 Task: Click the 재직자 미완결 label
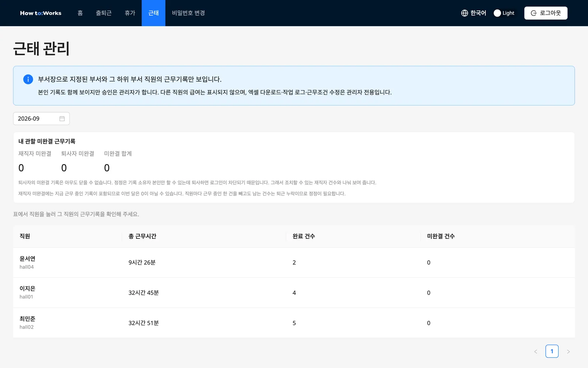tap(35, 153)
